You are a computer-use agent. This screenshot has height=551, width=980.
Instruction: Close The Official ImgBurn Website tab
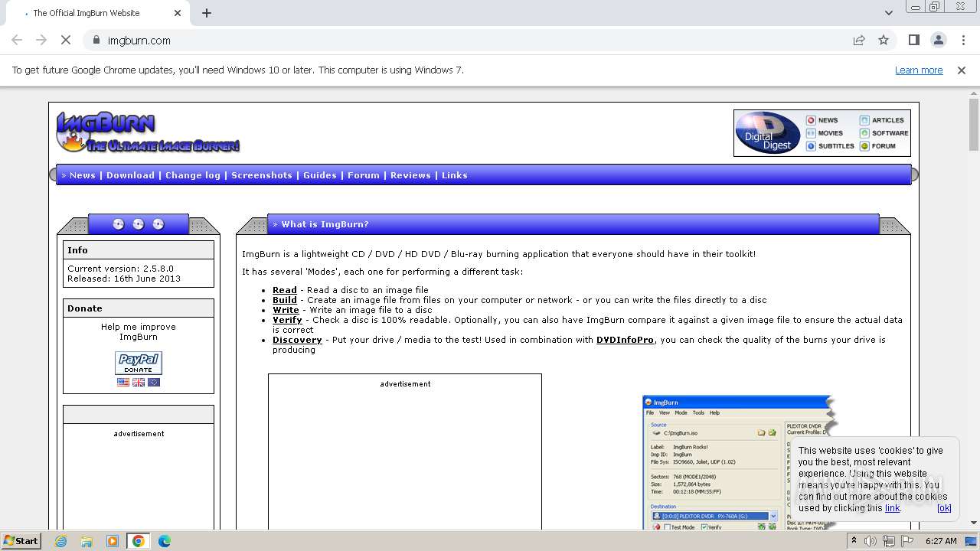[x=178, y=13]
